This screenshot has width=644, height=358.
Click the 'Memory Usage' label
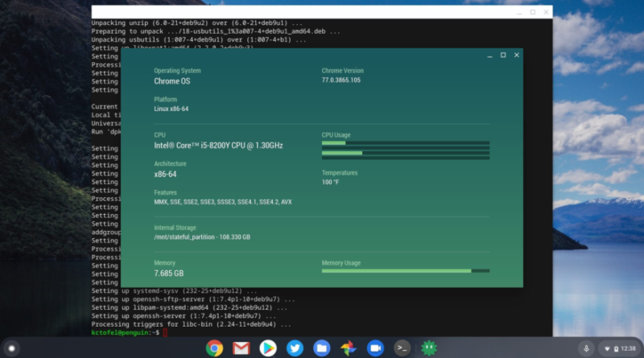pyautogui.click(x=341, y=263)
